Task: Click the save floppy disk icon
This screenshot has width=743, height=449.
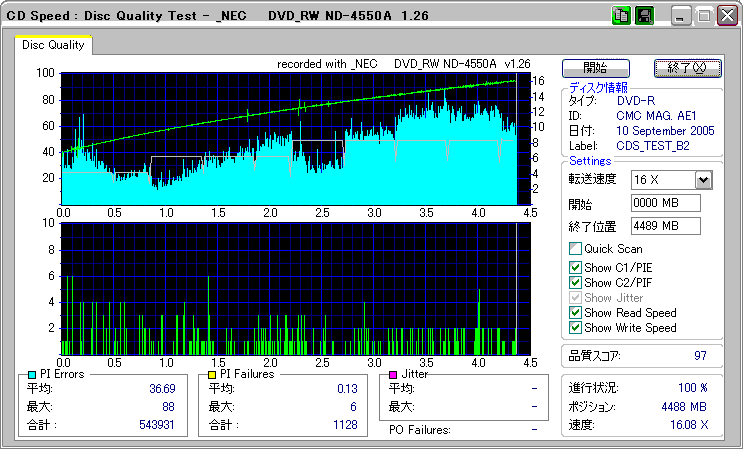Action: pyautogui.click(x=645, y=16)
